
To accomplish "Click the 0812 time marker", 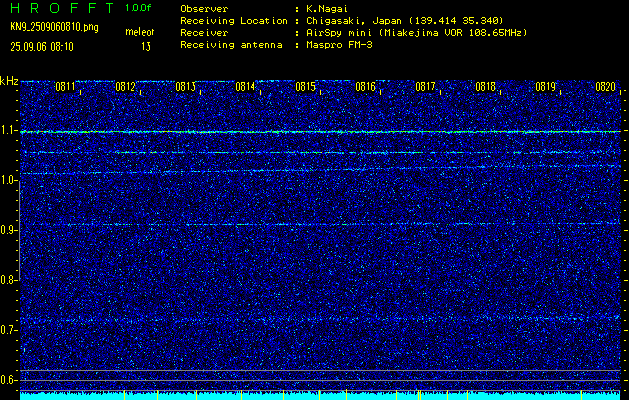I will 126,87.
